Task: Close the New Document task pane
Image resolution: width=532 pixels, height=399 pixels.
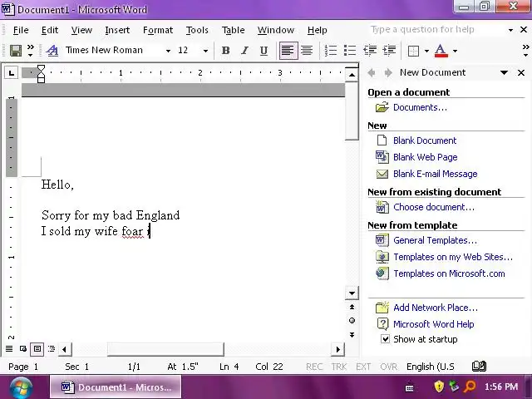Action: click(521, 72)
